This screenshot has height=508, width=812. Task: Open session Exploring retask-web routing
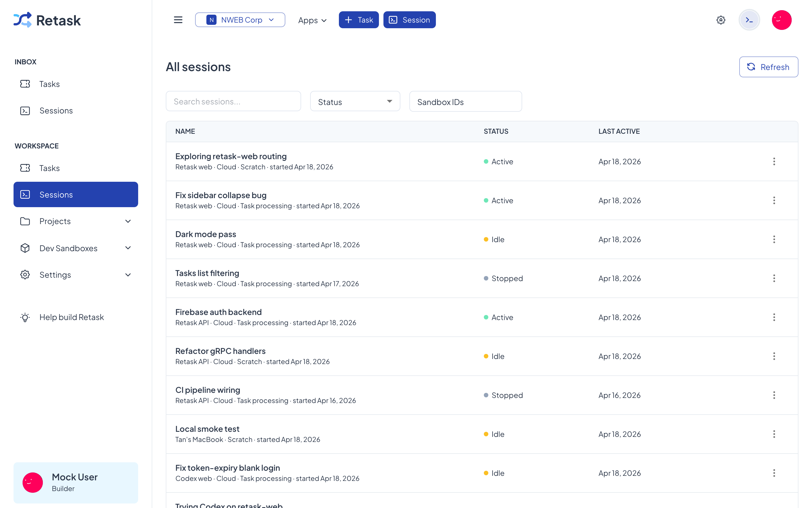pyautogui.click(x=231, y=156)
